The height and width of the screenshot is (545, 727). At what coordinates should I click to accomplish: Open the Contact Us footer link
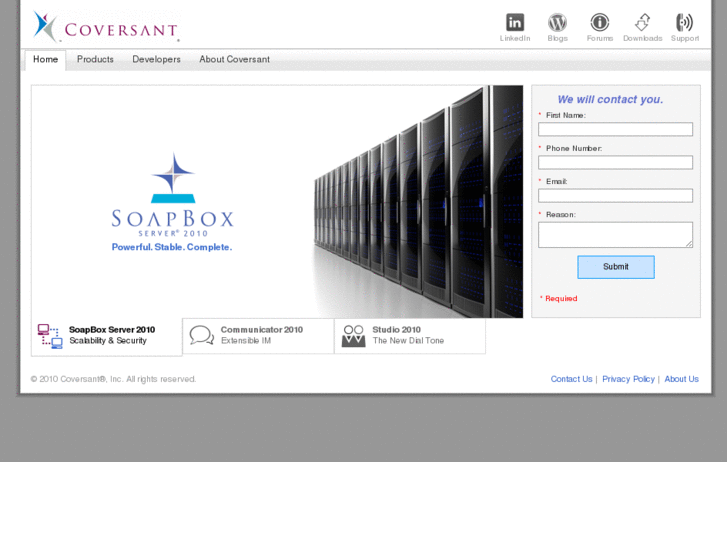point(571,379)
